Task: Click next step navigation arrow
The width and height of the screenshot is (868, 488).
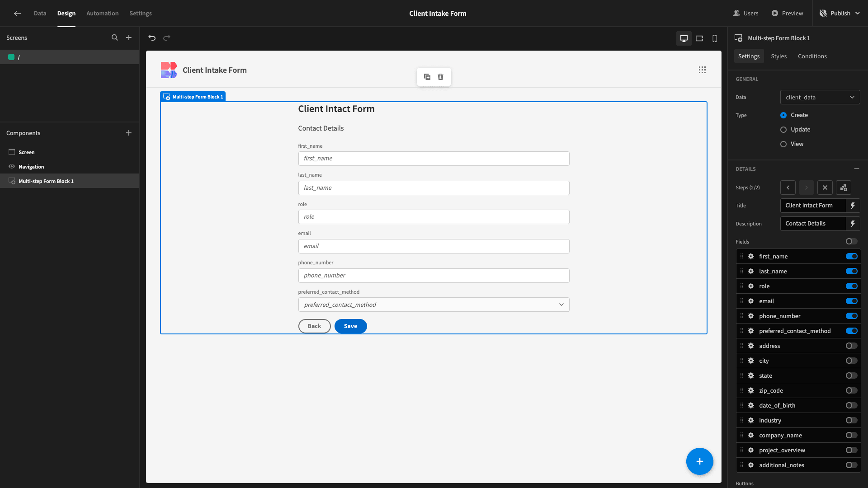Action: [x=807, y=187]
